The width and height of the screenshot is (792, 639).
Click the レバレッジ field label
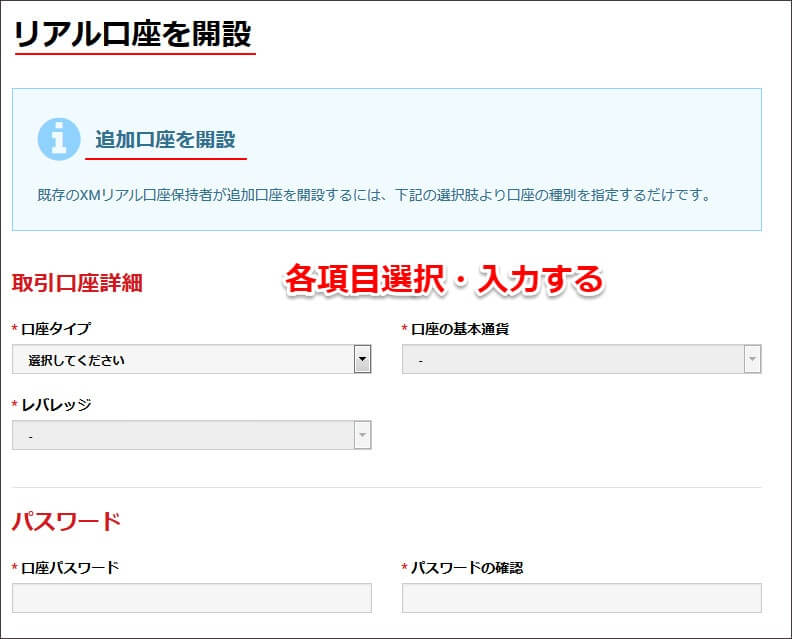point(56,405)
